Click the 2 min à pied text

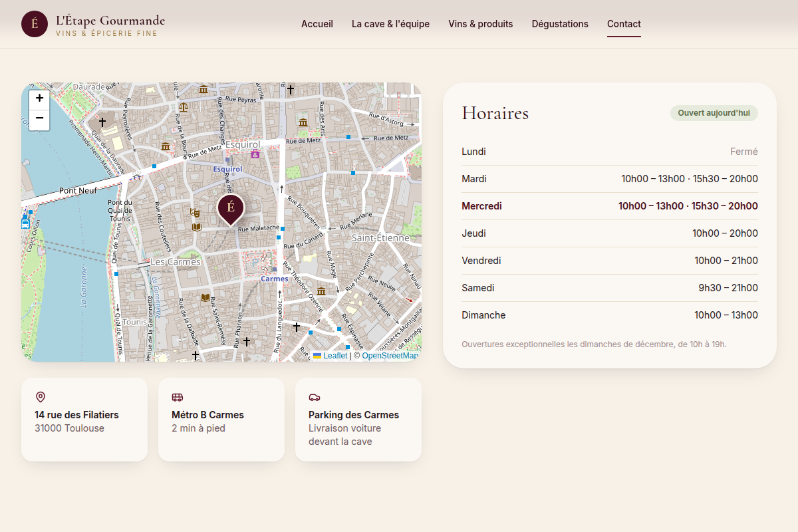pyautogui.click(x=198, y=428)
